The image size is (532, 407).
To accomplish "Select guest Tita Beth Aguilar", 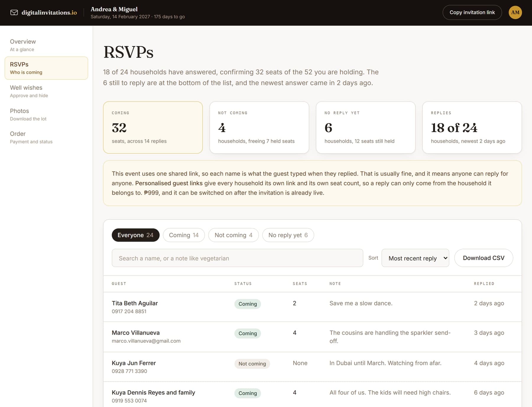I will [135, 303].
